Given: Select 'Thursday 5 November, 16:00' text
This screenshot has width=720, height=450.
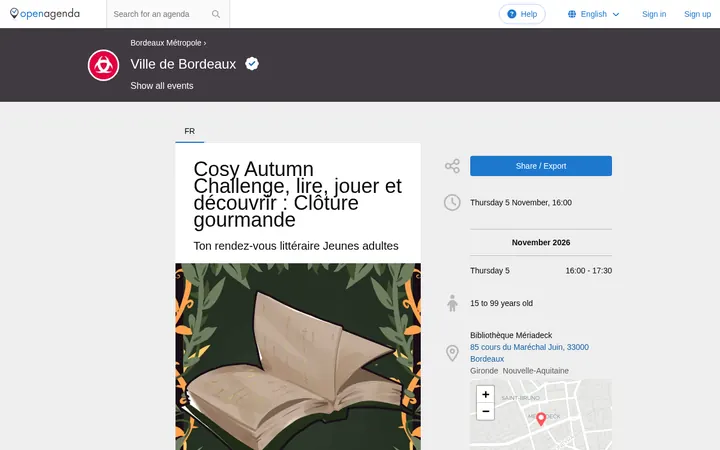Looking at the screenshot, I should [x=521, y=202].
